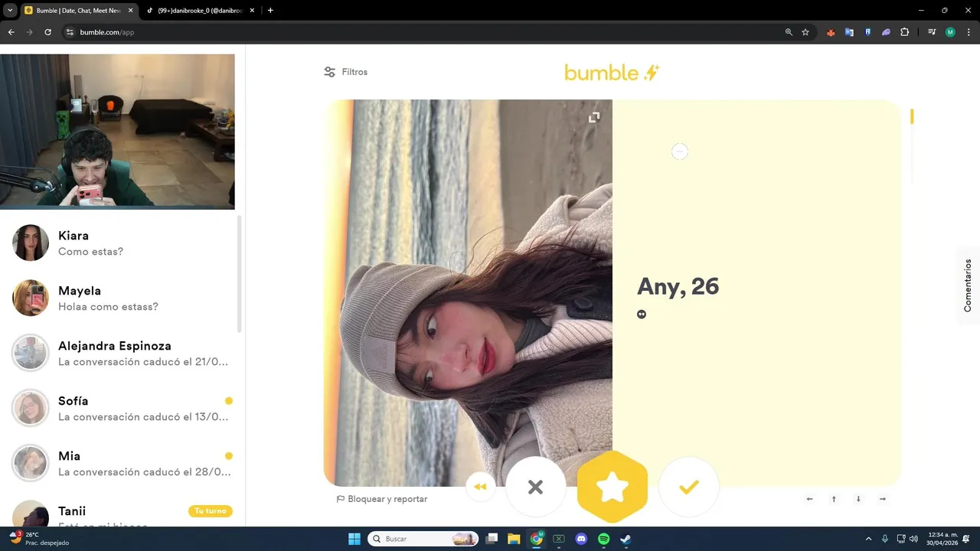Open the Windows Start menu
Screen dimensions: 980x551
point(354,539)
